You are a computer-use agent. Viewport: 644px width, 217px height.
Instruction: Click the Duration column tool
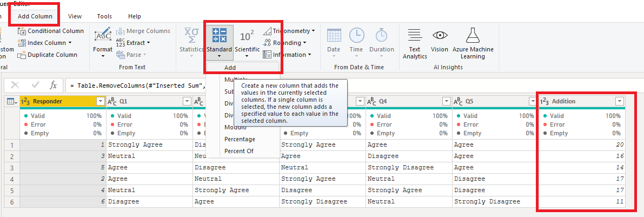pos(382,42)
